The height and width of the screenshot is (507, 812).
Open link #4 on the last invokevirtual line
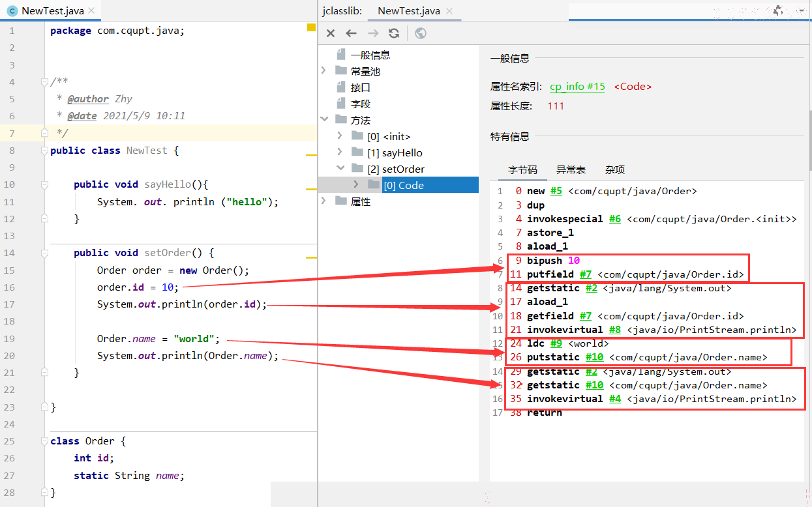pos(614,399)
